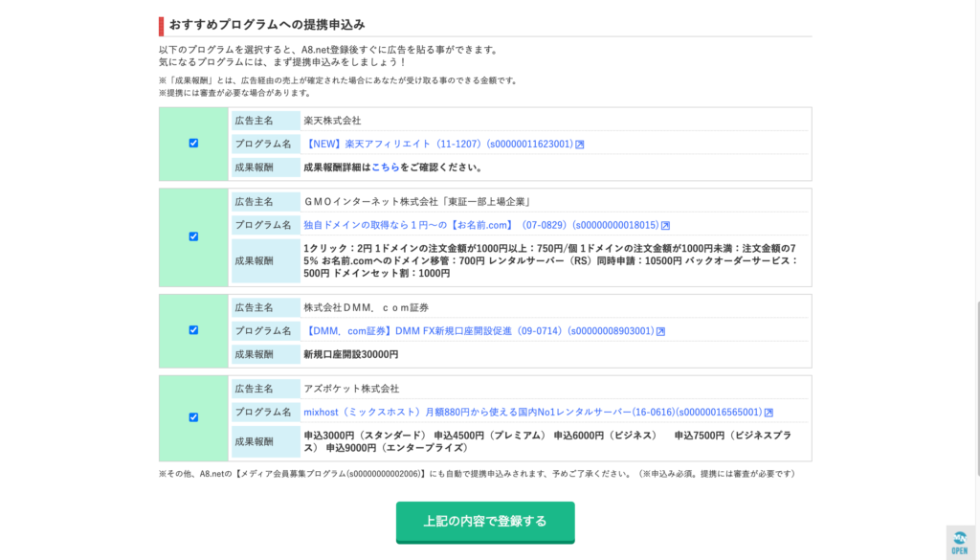Screen dimensions: 980x560
Task: Click the external-link icon after the 楽天アフィリエイト program name
Action: [580, 145]
